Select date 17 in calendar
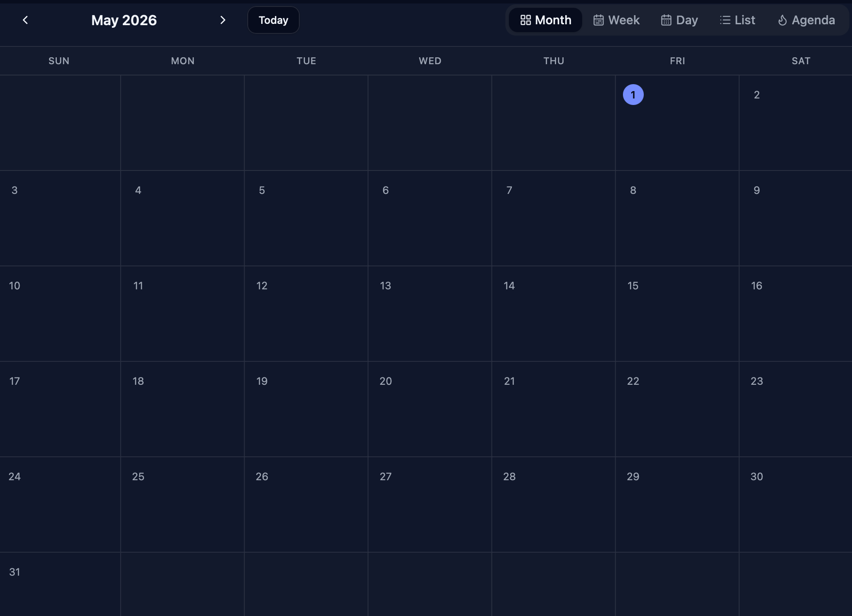 pyautogui.click(x=14, y=381)
